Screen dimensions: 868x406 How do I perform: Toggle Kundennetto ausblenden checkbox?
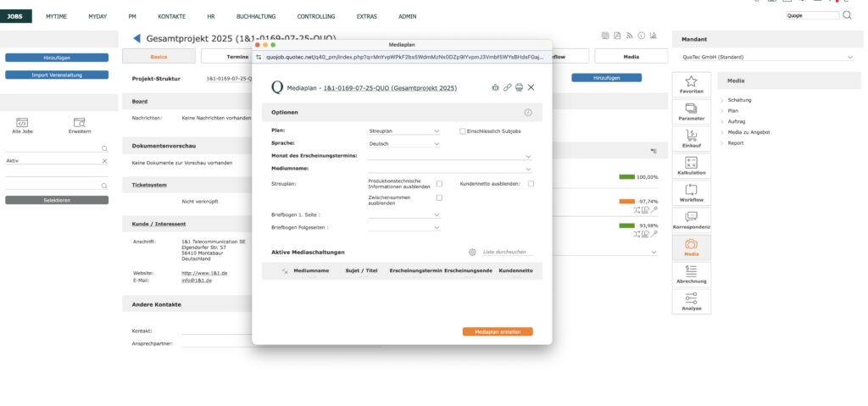[531, 183]
